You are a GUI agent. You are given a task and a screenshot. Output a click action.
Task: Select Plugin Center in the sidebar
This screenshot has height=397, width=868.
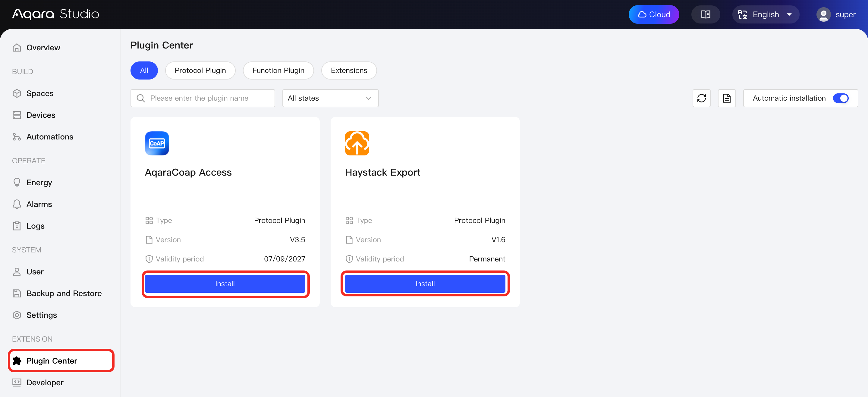pyautogui.click(x=61, y=361)
